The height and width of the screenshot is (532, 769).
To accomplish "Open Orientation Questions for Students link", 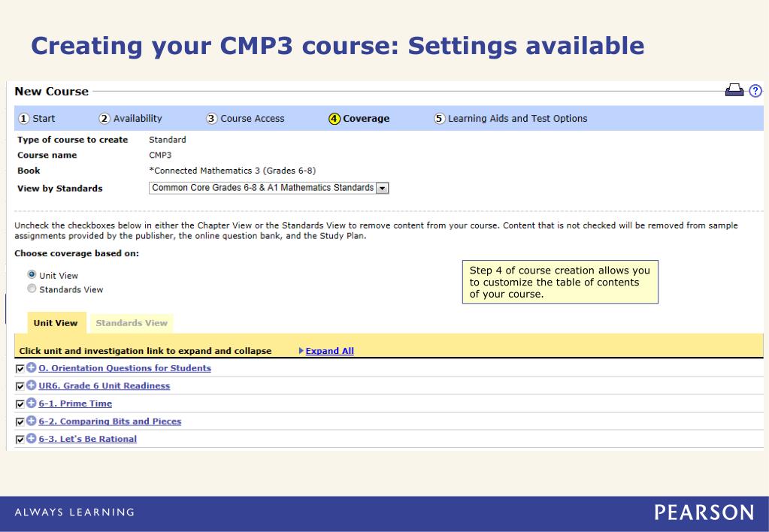I will coord(125,368).
